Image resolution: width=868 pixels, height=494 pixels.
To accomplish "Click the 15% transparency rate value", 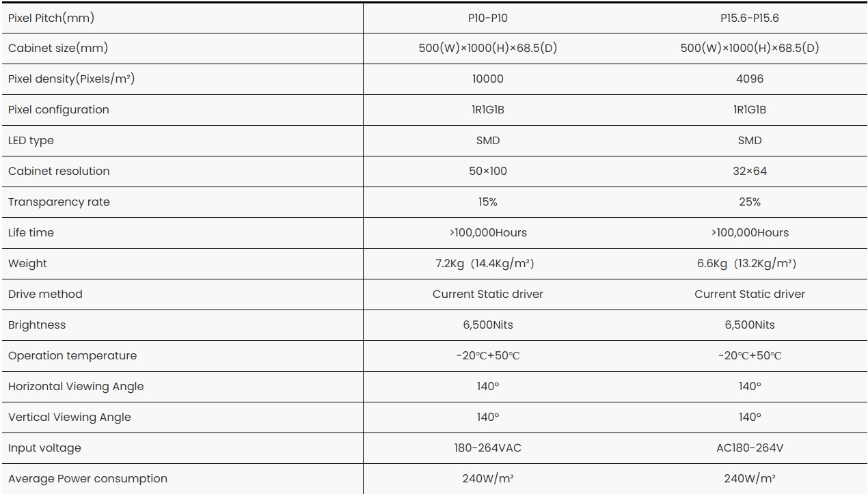I will [x=488, y=202].
